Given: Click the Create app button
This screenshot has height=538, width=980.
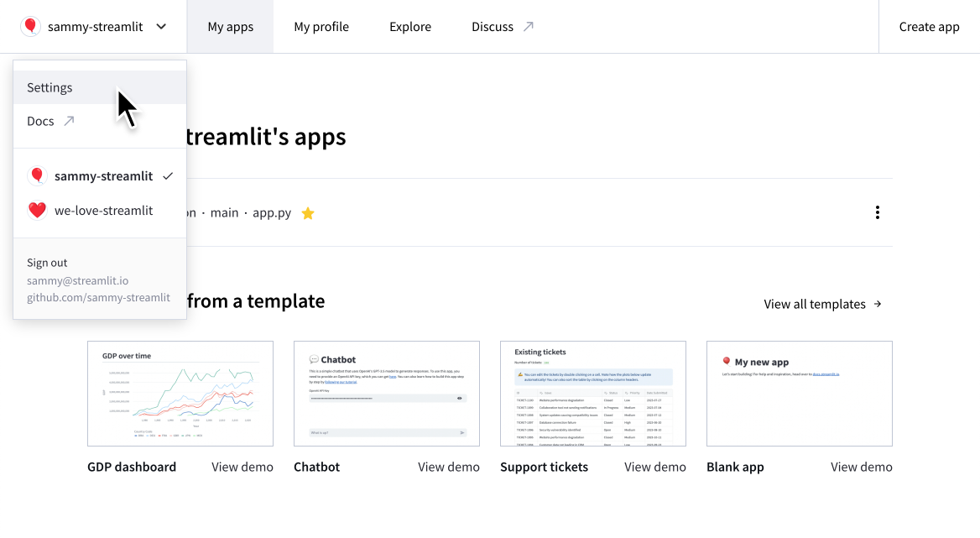Looking at the screenshot, I should click(929, 26).
